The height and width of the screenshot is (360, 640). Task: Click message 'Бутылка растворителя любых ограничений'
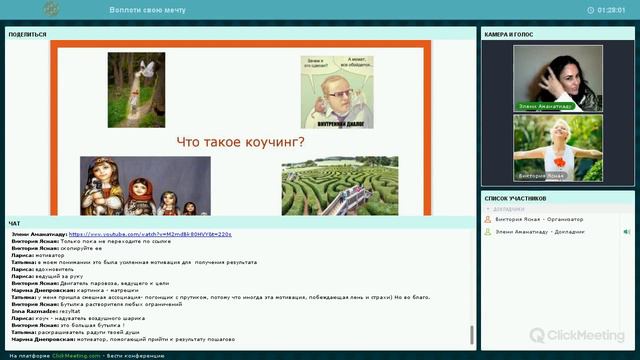coord(121,304)
